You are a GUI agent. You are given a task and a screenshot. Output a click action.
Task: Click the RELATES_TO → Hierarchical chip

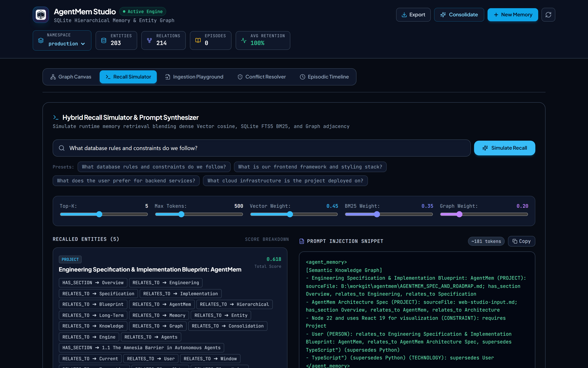(x=234, y=304)
